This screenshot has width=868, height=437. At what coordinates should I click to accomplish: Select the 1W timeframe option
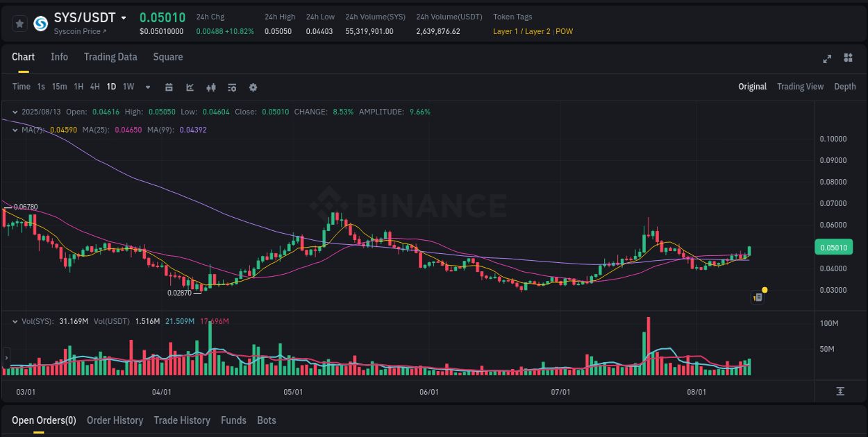coord(128,87)
